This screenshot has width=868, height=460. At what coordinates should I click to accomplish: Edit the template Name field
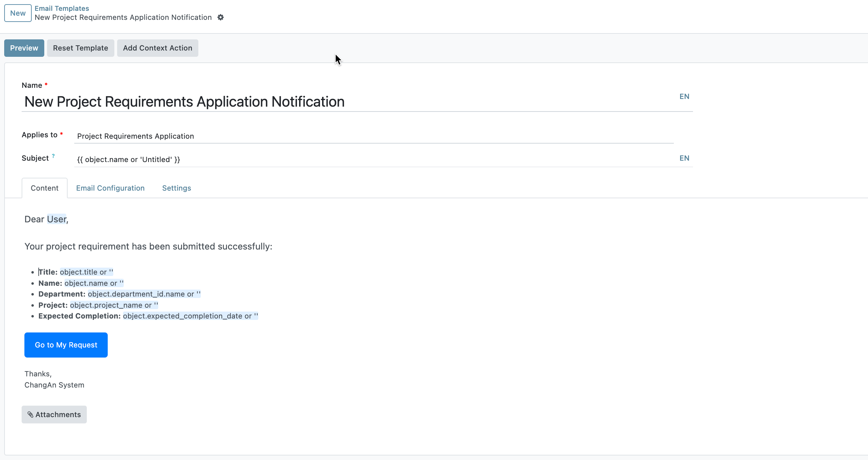pyautogui.click(x=349, y=102)
